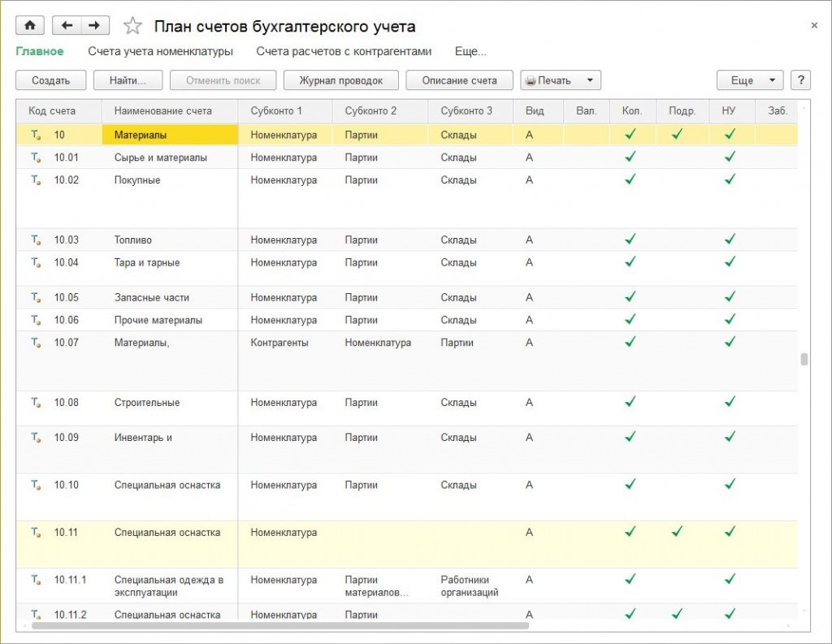Click the Home icon button
Image resolution: width=832 pixels, height=644 pixels.
pos(30,26)
